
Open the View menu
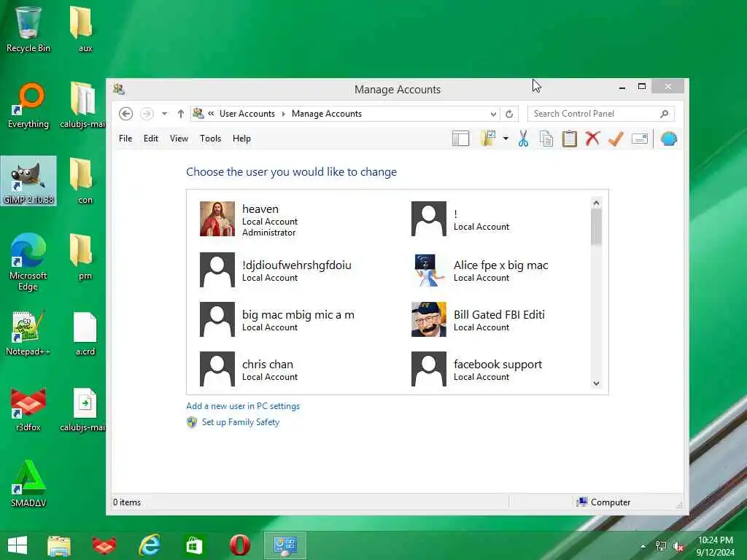(x=179, y=139)
